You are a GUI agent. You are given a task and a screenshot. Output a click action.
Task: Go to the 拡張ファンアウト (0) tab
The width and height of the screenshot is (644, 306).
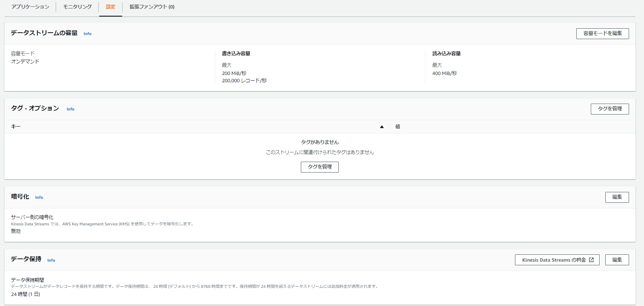[x=152, y=7]
